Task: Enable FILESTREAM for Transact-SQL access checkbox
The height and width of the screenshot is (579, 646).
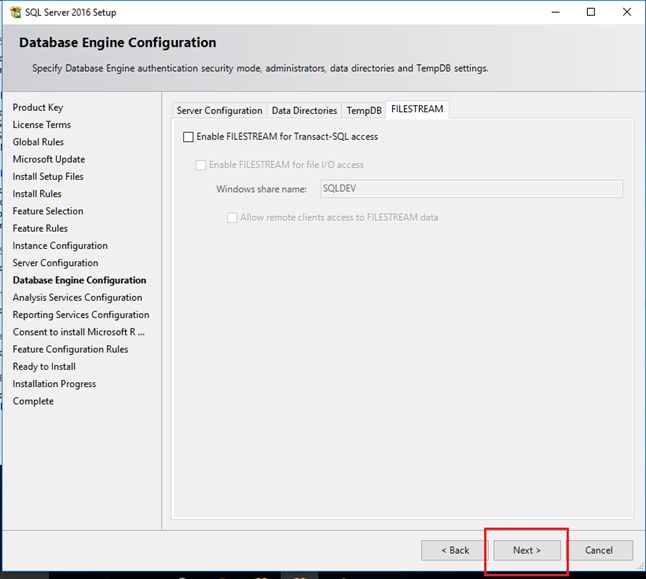Action: (x=188, y=137)
